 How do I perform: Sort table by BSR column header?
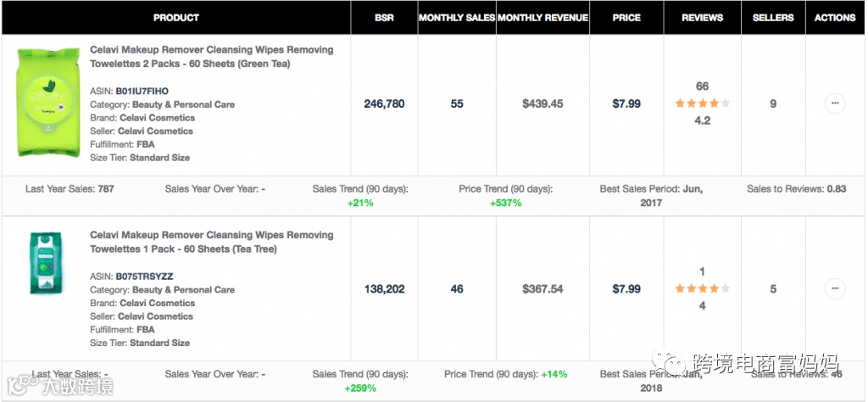(384, 18)
